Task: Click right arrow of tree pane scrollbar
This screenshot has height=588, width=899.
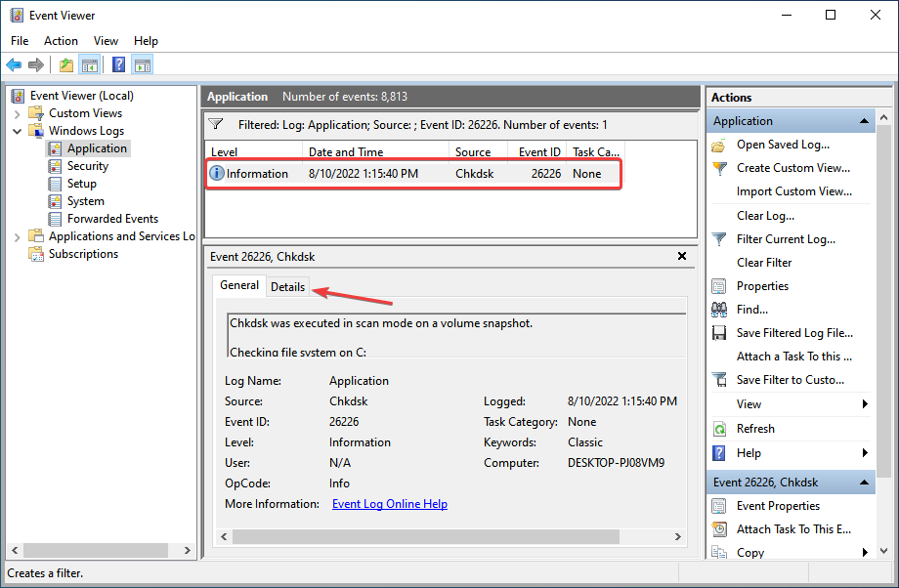Action: (188, 550)
